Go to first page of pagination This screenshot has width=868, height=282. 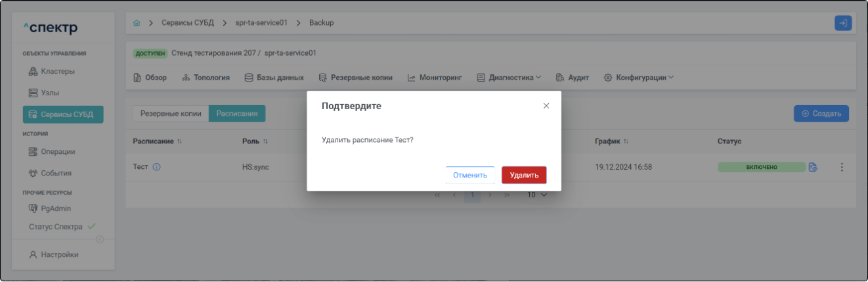(438, 195)
